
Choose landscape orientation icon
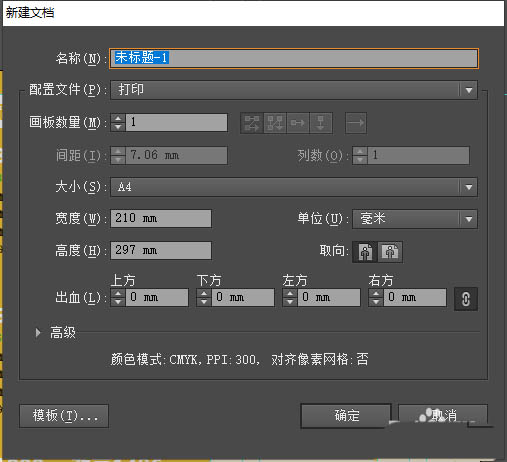pyautogui.click(x=390, y=252)
